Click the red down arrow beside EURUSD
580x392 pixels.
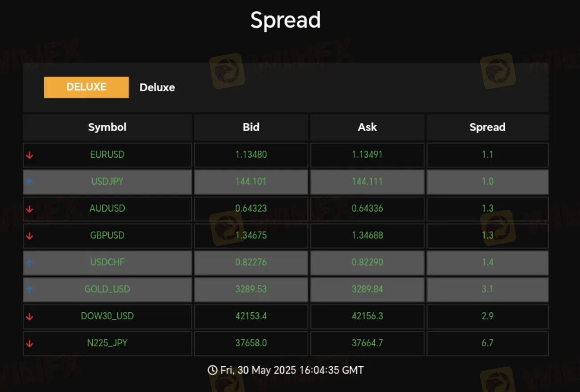[29, 155]
